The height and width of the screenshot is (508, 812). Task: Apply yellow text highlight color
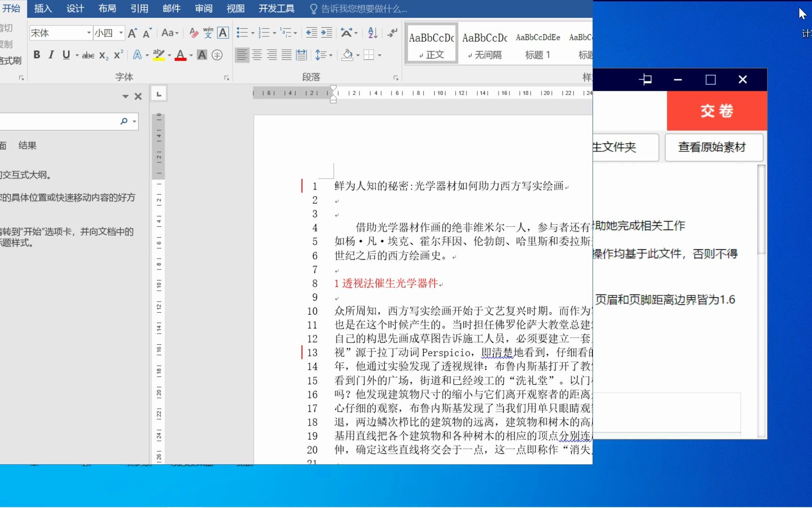[x=158, y=55]
